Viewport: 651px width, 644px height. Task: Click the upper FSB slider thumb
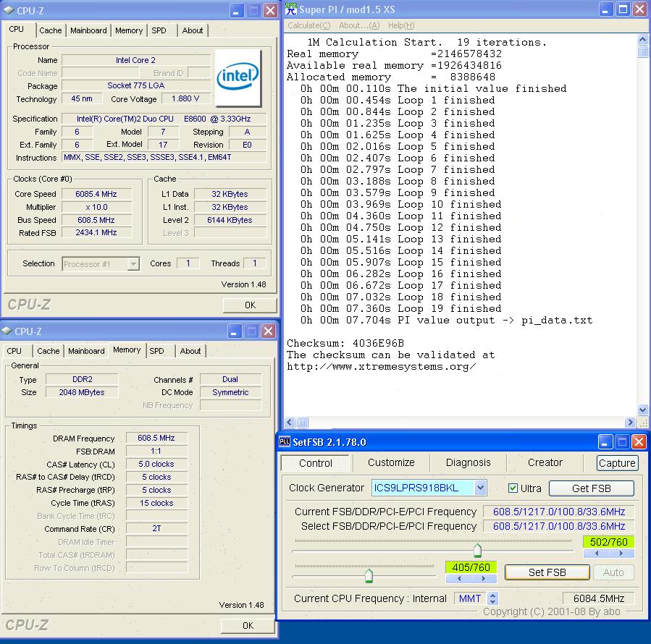click(477, 550)
